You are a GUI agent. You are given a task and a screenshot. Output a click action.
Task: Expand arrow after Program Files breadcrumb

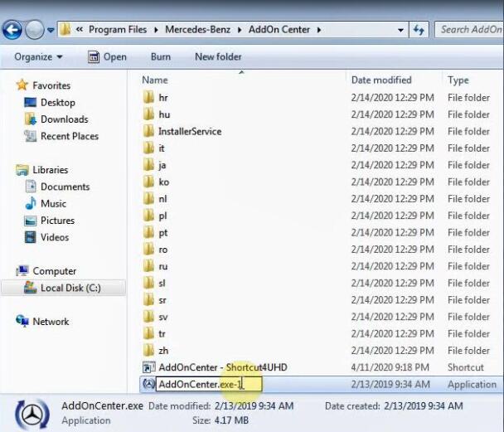coord(156,30)
